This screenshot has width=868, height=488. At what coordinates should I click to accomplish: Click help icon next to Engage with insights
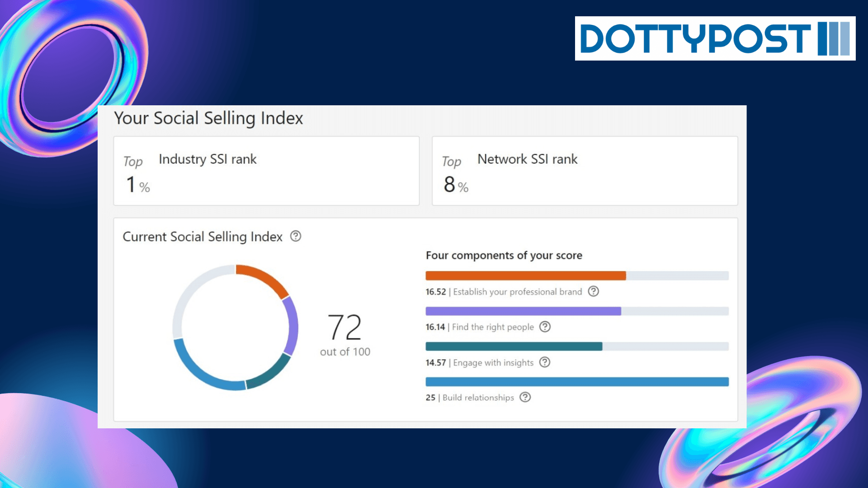(545, 362)
